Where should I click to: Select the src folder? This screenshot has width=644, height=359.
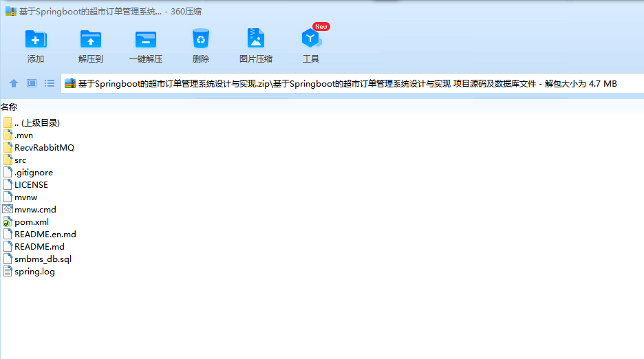(x=14, y=160)
